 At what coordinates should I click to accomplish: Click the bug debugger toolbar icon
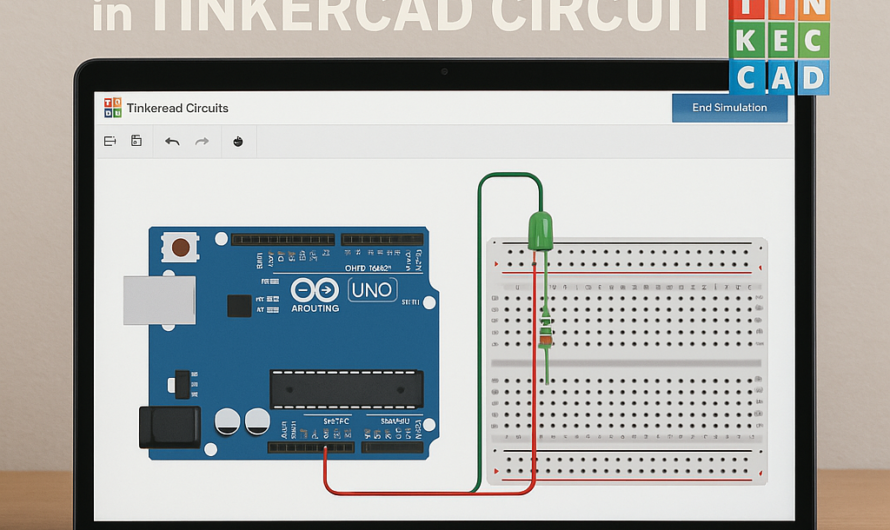point(238,141)
